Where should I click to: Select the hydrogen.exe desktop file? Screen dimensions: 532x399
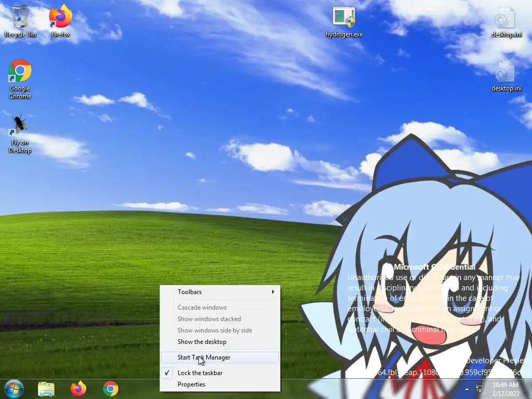tap(344, 22)
